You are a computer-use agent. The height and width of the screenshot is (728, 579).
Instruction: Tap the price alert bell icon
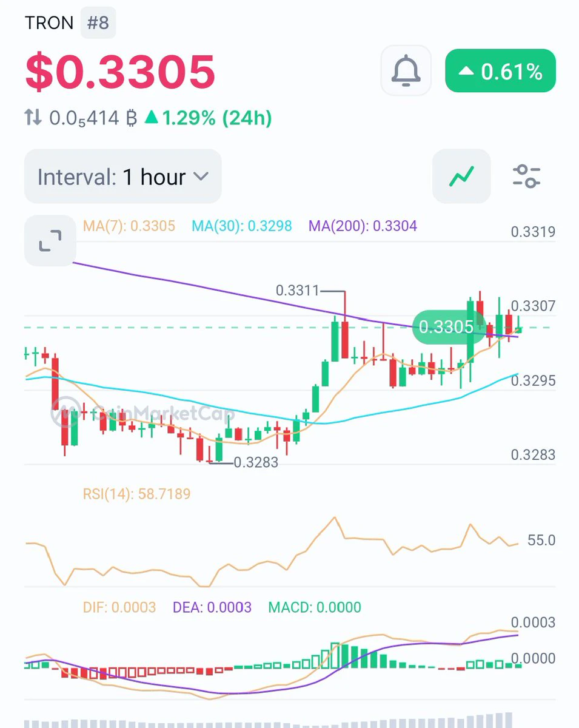pos(406,70)
